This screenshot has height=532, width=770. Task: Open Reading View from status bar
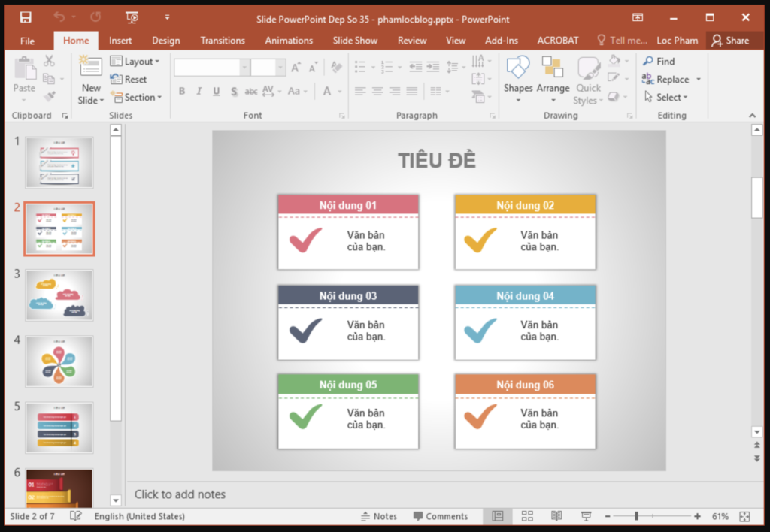click(556, 516)
